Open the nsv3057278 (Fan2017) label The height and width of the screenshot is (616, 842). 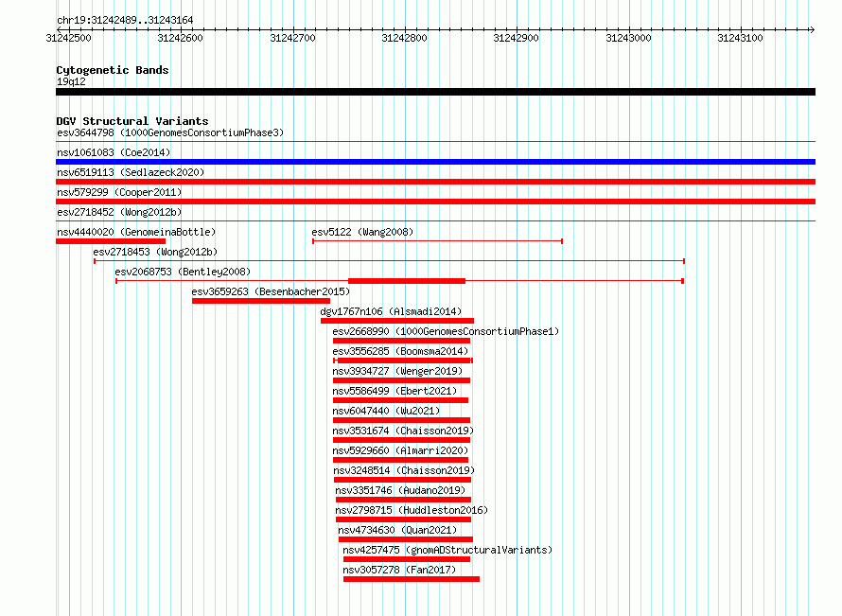(399, 570)
